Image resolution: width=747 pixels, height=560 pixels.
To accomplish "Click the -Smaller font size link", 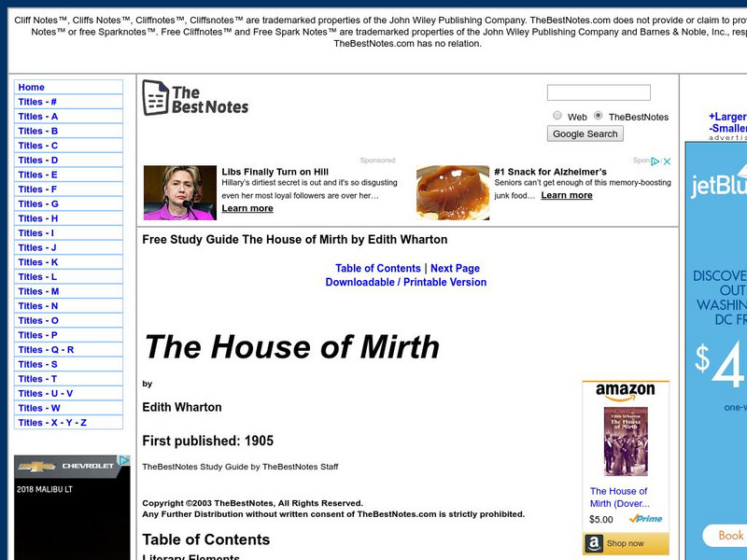I will pyautogui.click(x=727, y=128).
